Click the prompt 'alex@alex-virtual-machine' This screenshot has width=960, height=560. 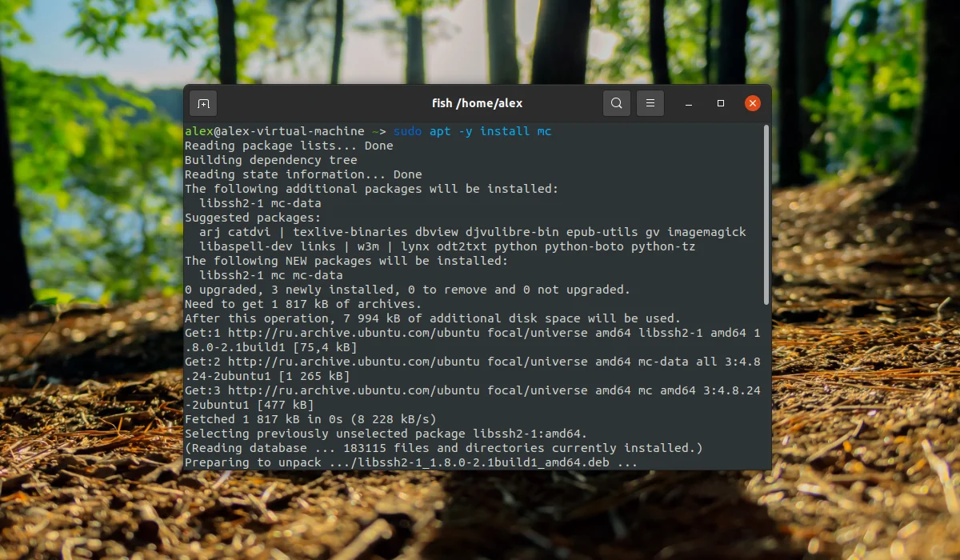[x=274, y=131]
